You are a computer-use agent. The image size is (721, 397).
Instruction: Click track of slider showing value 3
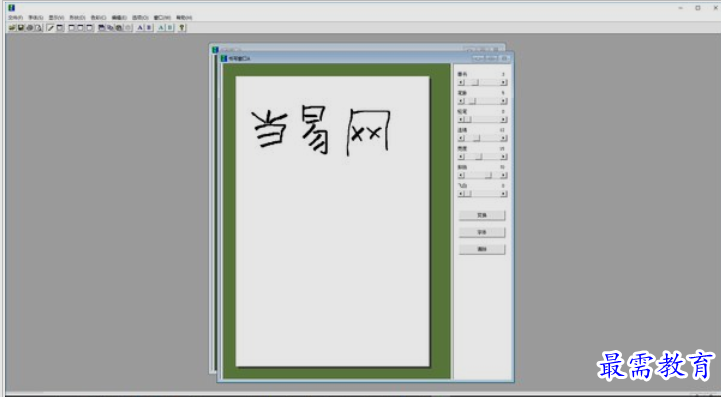(482, 82)
